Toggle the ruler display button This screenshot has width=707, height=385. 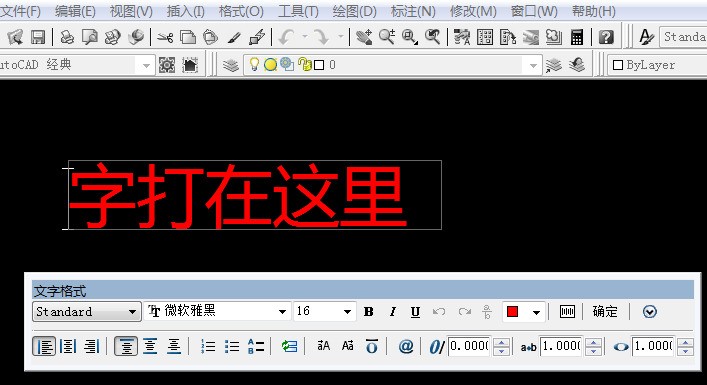(x=567, y=312)
